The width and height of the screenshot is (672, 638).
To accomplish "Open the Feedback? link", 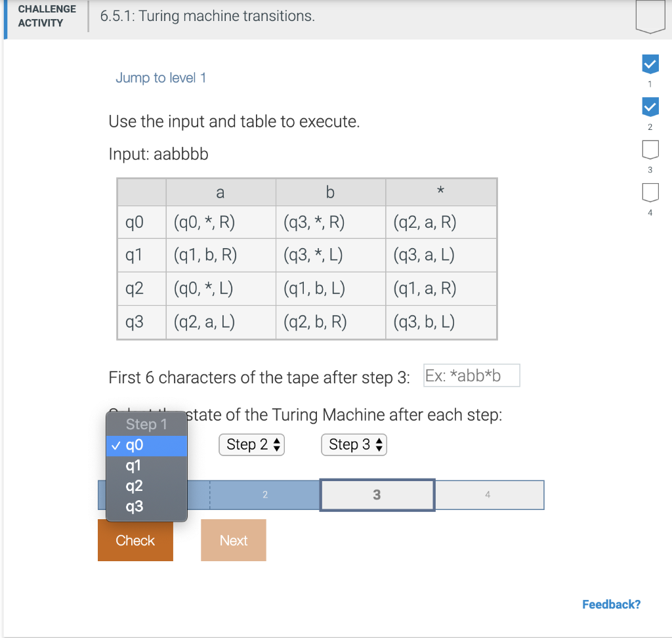I will point(611,604).
